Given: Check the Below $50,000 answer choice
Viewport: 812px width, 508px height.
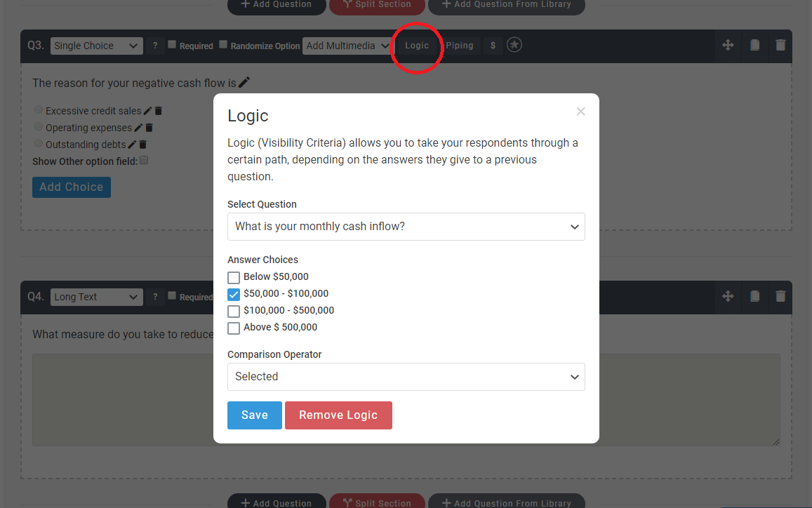Looking at the screenshot, I should 234,277.
